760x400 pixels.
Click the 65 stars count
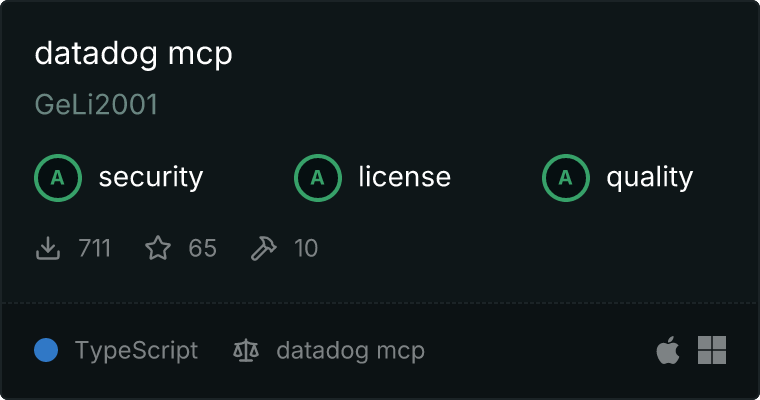pos(203,248)
